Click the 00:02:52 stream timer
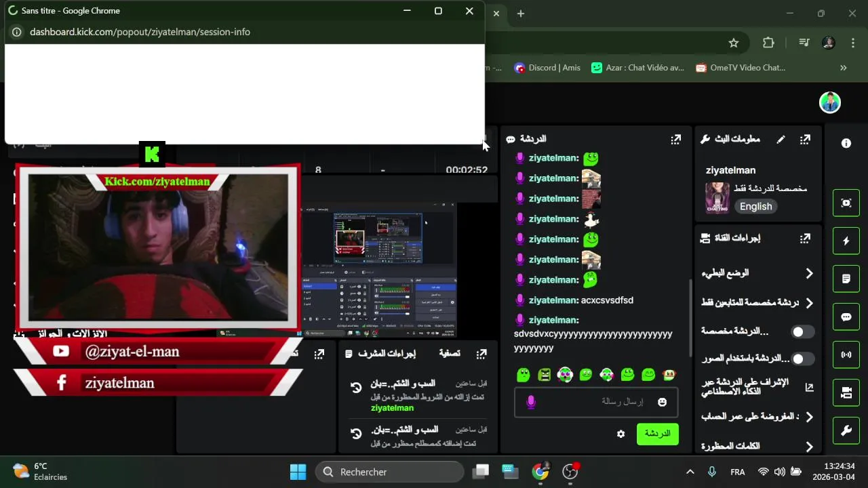The image size is (868, 488). click(467, 170)
